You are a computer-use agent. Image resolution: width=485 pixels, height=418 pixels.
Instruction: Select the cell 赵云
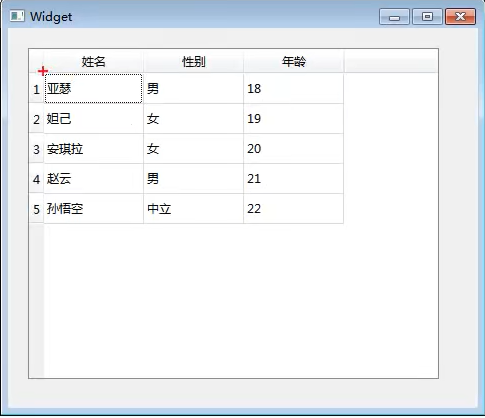pos(94,179)
